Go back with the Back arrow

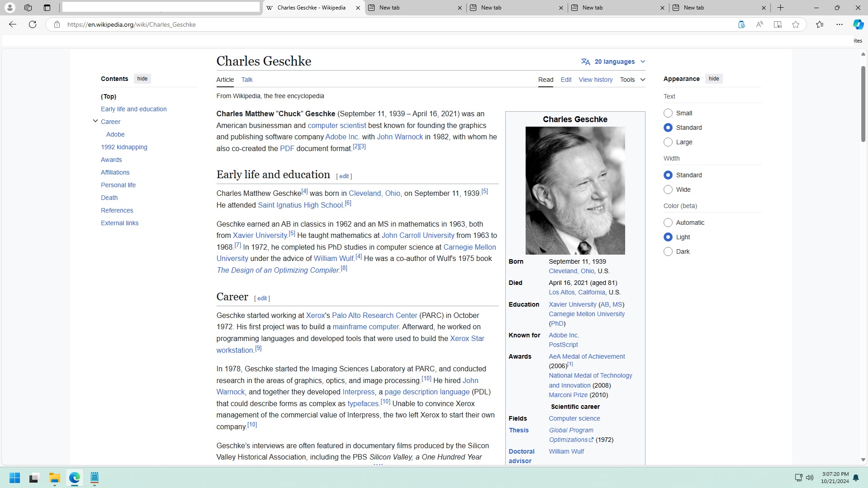point(13,24)
